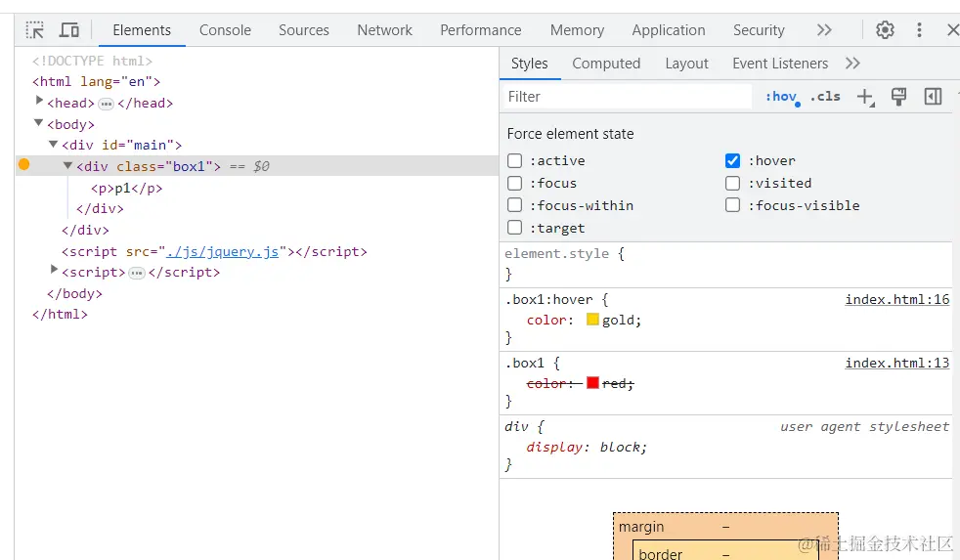Enable the :focus-visible state checkbox
This screenshot has height=560, width=960.
733,205
